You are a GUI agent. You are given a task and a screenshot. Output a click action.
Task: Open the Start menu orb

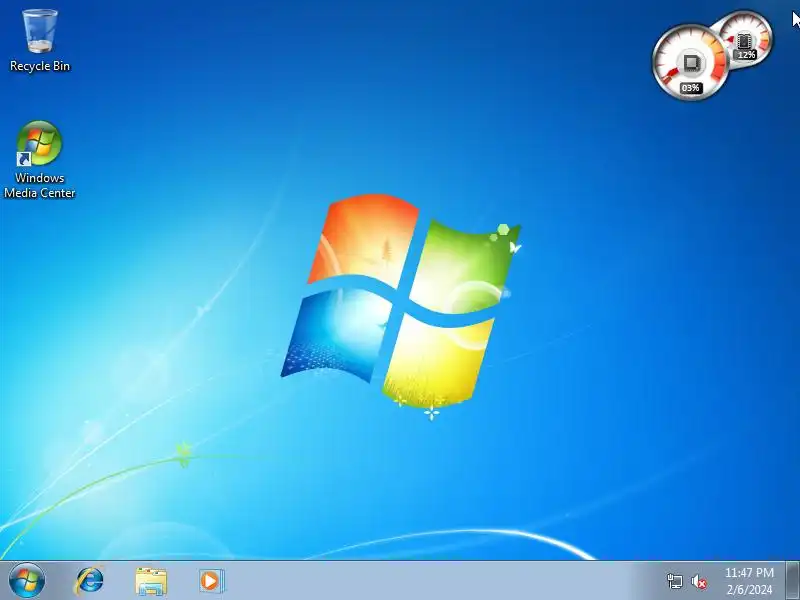(x=27, y=581)
